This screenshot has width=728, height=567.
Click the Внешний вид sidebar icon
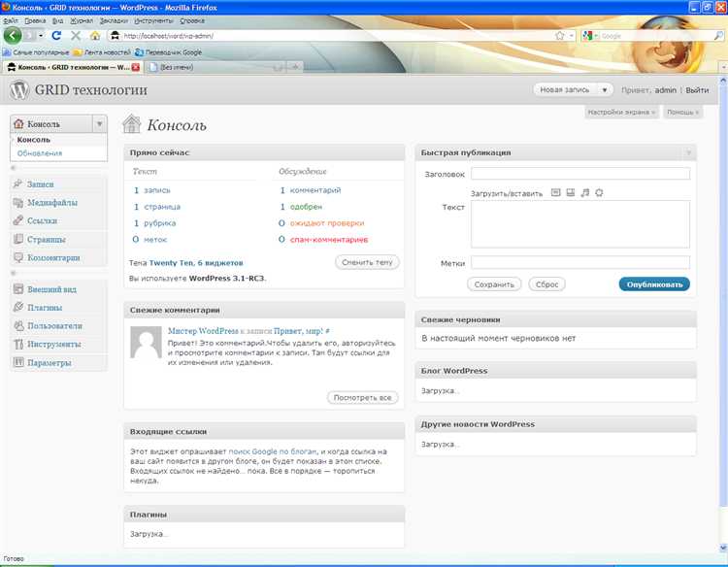[x=18, y=289]
